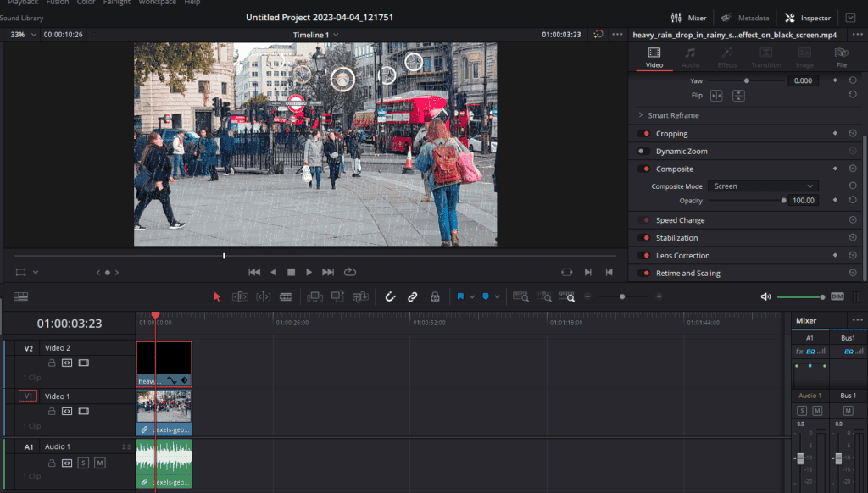Toggle the DIM audio button
The width and height of the screenshot is (868, 493).
[837, 296]
